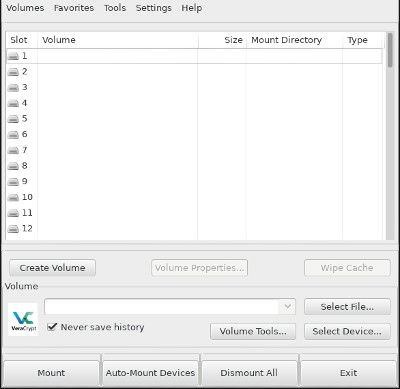This screenshot has width=400, height=389.
Task: Select the drive icon for slot 11
Action: 13,213
